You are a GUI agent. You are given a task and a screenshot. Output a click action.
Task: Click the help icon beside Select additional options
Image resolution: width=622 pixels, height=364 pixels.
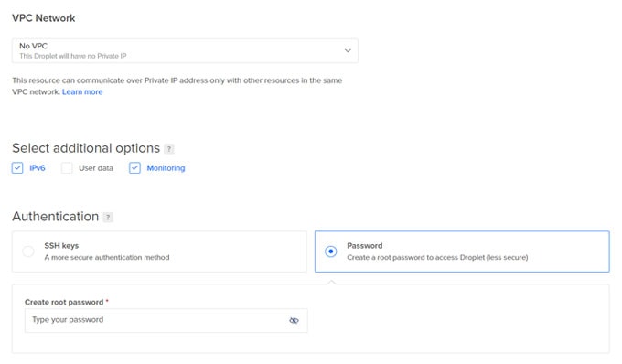(169, 149)
